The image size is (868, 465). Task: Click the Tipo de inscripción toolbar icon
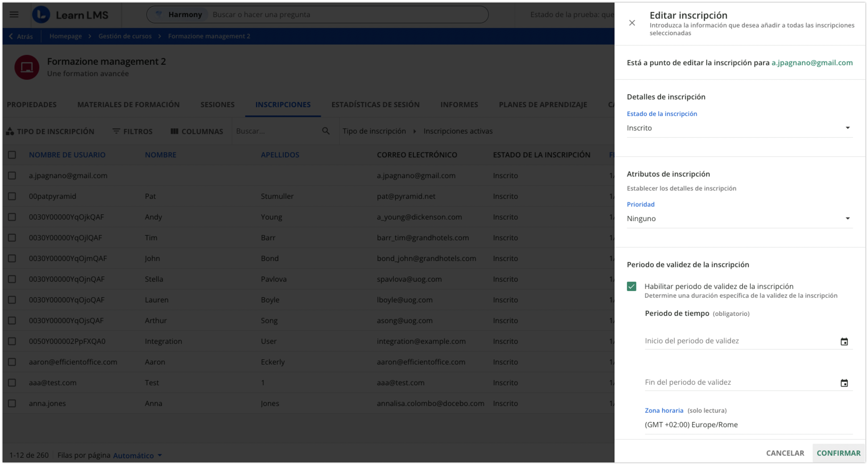(10, 131)
